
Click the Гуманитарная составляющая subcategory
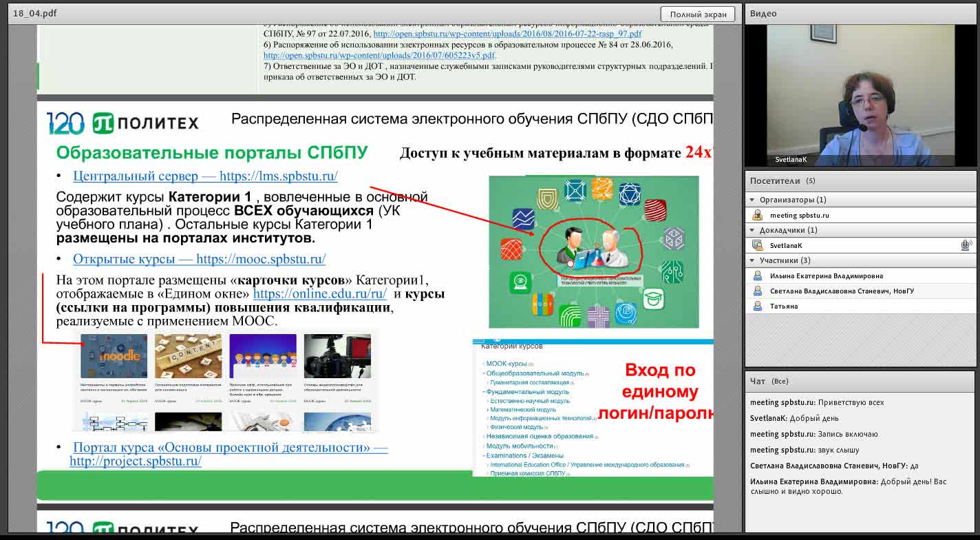click(529, 382)
